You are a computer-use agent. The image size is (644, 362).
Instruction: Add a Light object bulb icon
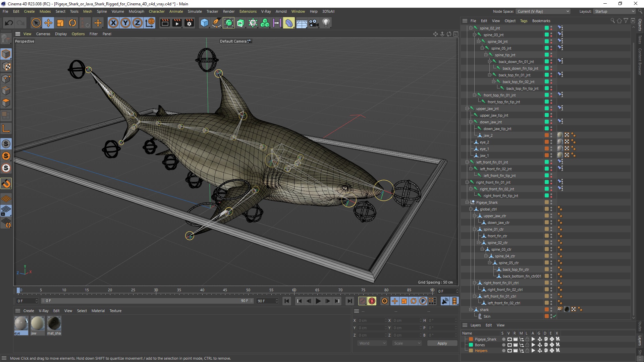click(326, 23)
